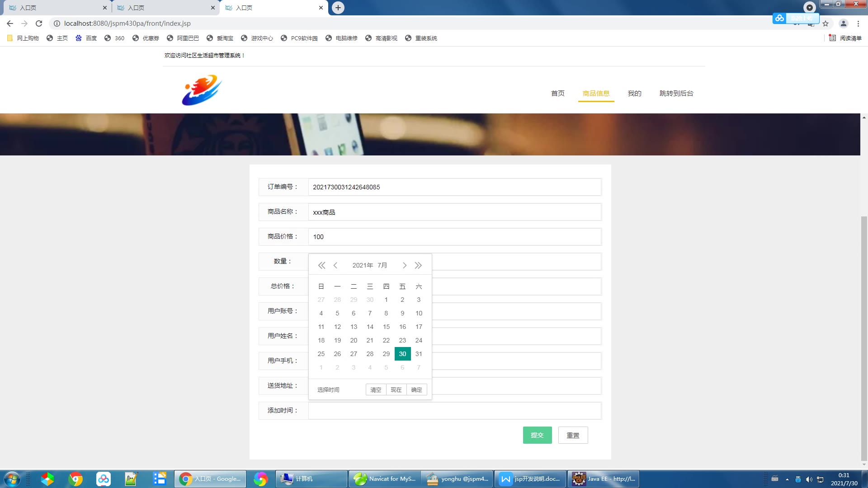868x488 pixels.
Task: Pick the highlighted date 30
Action: (402, 354)
